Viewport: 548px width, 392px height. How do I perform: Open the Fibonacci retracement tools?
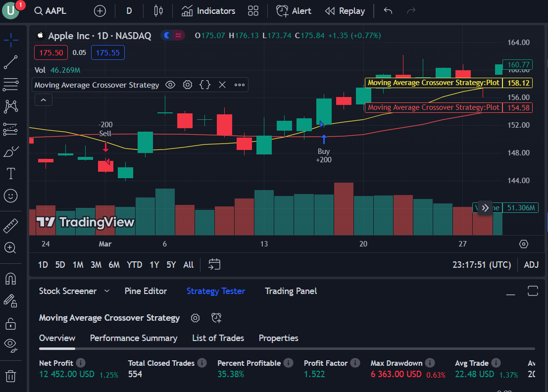pyautogui.click(x=11, y=84)
